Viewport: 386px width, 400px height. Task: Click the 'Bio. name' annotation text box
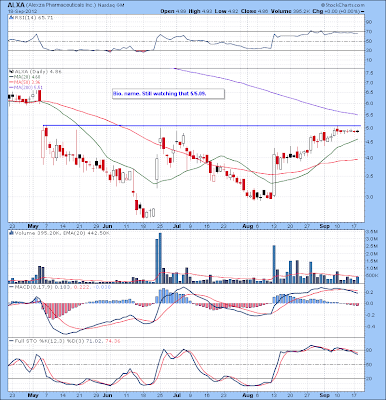(168, 94)
